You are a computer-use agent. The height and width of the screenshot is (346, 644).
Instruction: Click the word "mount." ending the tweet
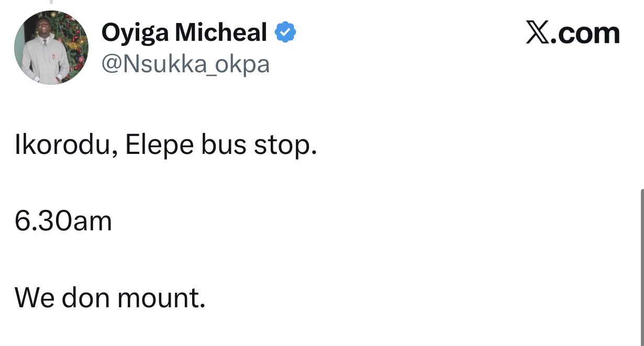coord(161,297)
